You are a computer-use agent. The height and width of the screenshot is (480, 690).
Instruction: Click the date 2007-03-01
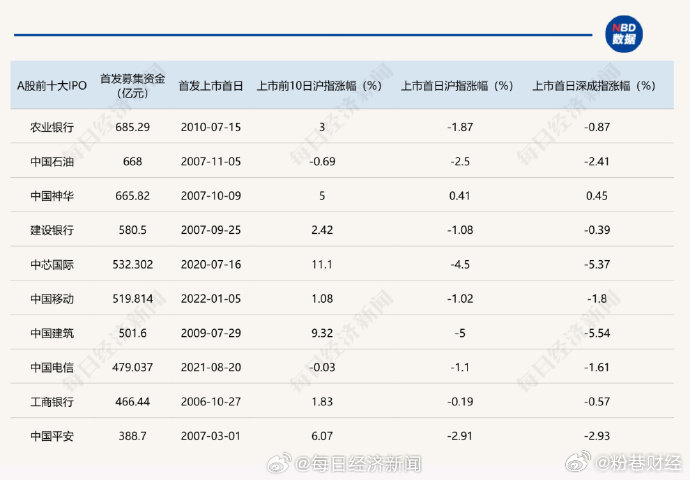(x=211, y=436)
